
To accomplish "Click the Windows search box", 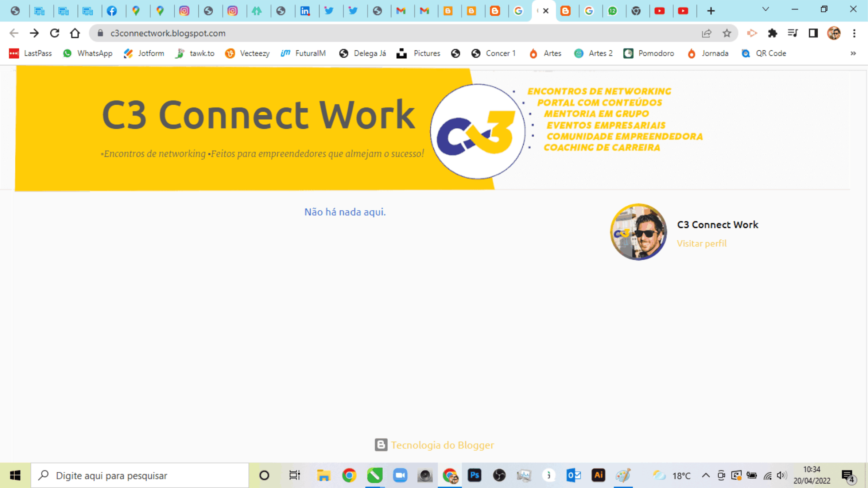I will pos(140,475).
